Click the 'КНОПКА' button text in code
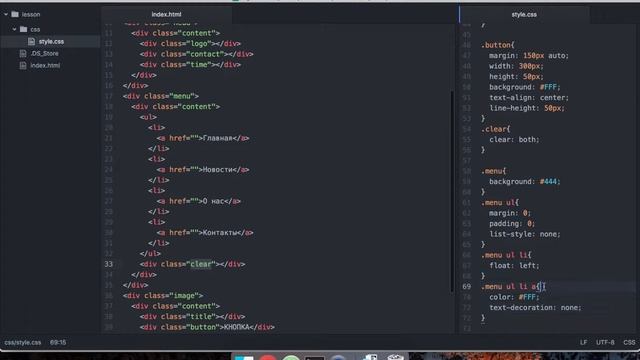This screenshot has height=360, width=640. (237, 327)
